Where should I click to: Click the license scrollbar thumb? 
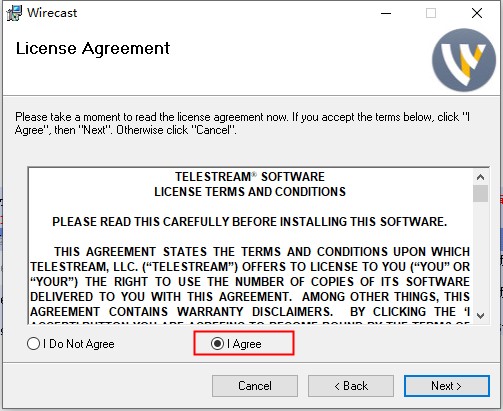[480, 193]
